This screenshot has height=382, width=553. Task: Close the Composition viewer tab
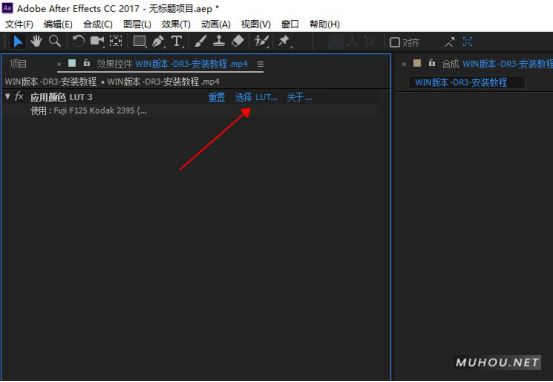404,64
